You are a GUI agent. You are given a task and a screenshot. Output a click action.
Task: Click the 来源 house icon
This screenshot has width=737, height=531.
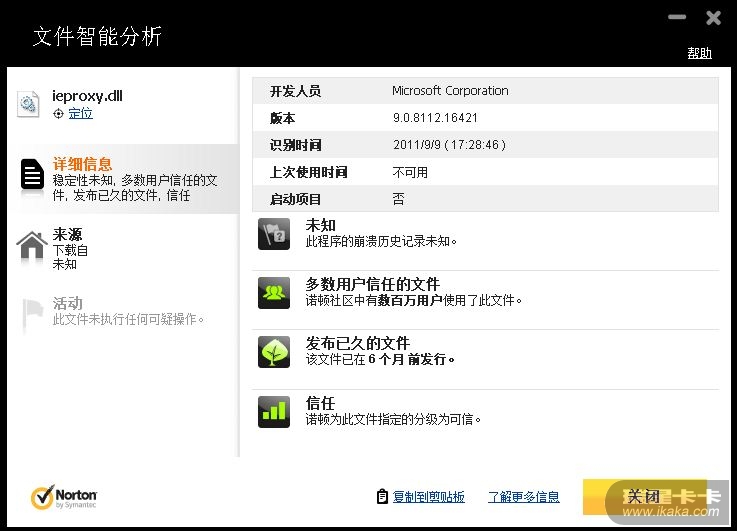(32, 245)
